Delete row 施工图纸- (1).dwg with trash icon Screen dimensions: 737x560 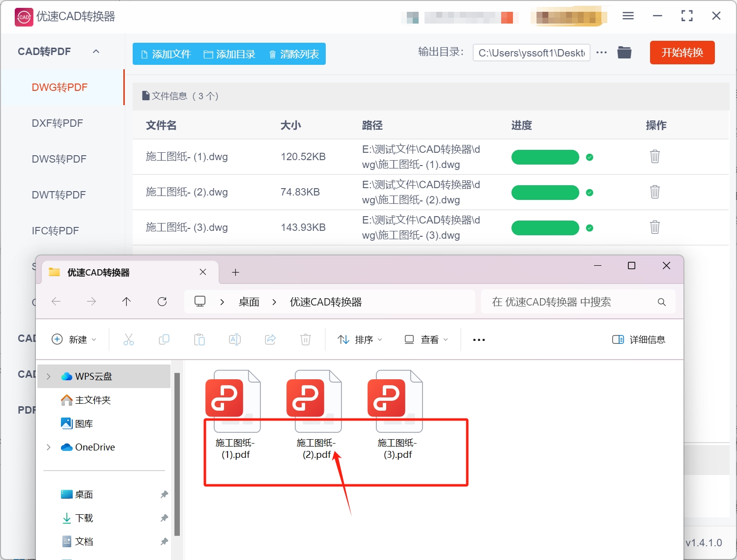point(655,157)
